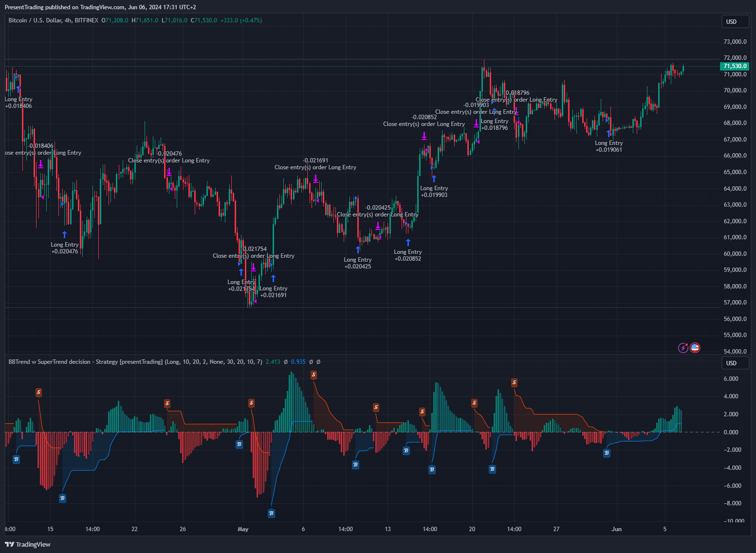Click the 27 date on time axis
Viewport: 756px width, 553px height.
[556, 529]
